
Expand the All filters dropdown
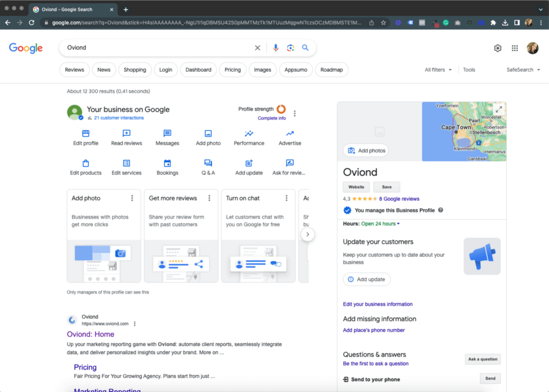point(438,70)
